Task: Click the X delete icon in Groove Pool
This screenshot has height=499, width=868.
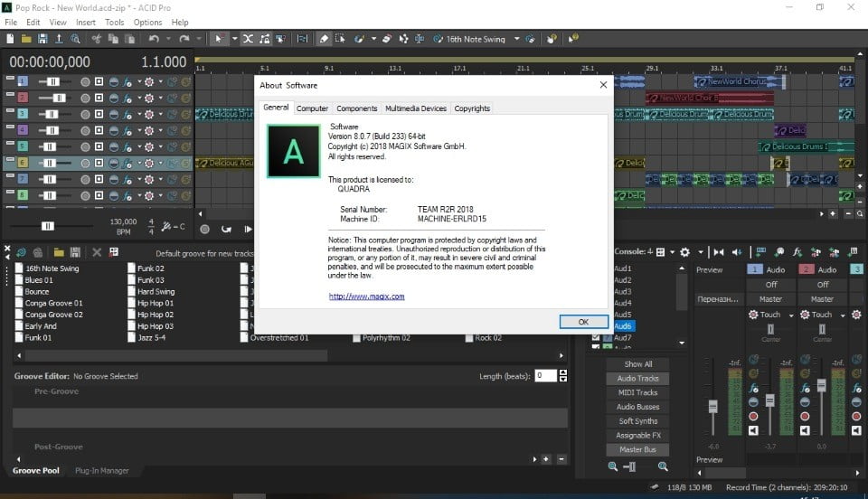Action: click(97, 252)
